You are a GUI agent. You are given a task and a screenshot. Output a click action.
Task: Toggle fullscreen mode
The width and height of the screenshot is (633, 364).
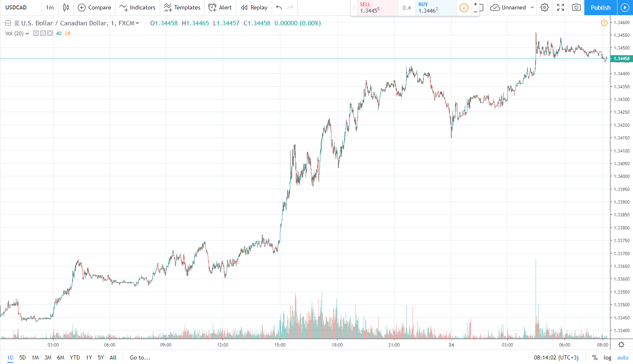(561, 7)
